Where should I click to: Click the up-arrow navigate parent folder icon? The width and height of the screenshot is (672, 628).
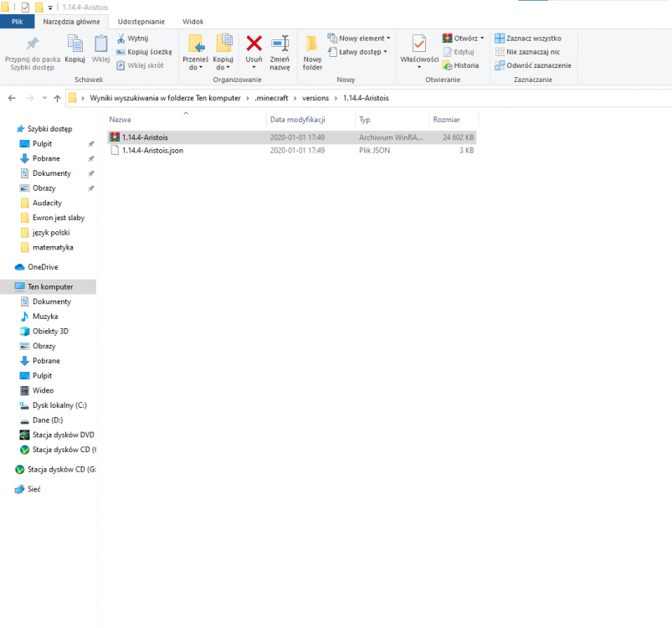57,98
